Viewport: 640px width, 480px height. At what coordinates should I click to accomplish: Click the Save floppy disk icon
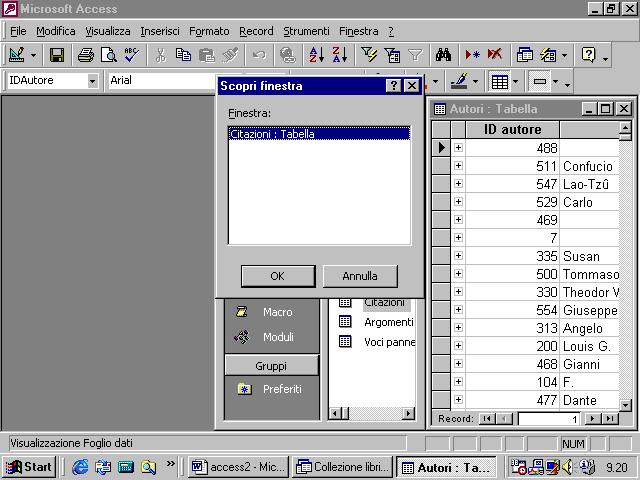coord(57,55)
